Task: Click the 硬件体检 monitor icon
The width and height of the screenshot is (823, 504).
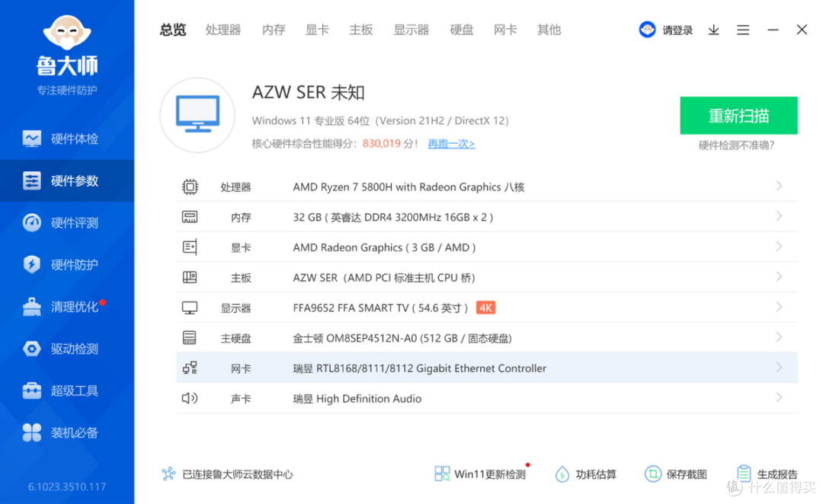Action: 31,139
